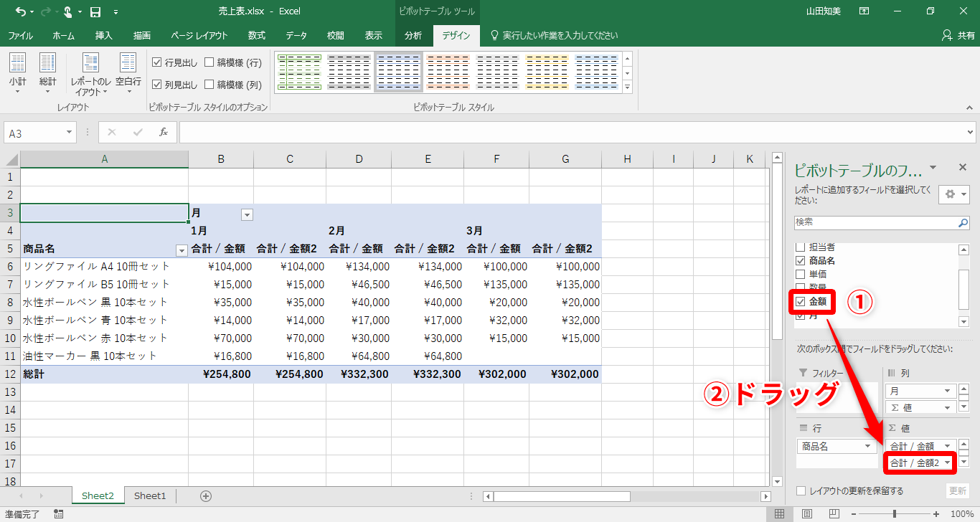Click the 共有 (share) button
The width and height of the screenshot is (980, 522).
958,35
